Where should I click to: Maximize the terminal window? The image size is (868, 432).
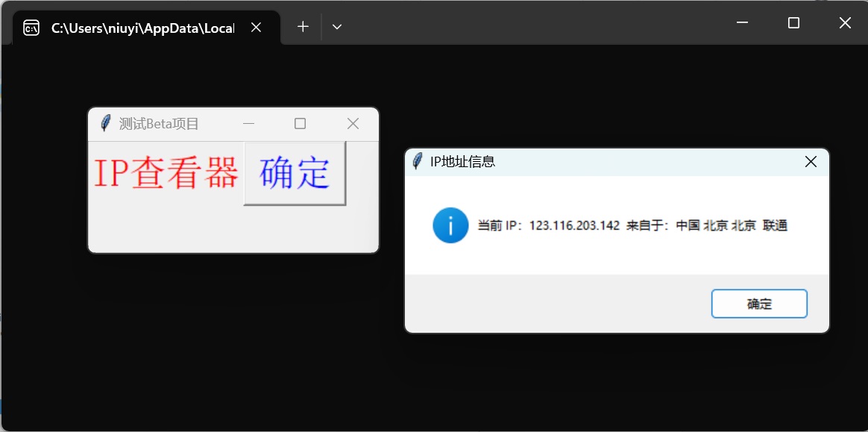(793, 22)
